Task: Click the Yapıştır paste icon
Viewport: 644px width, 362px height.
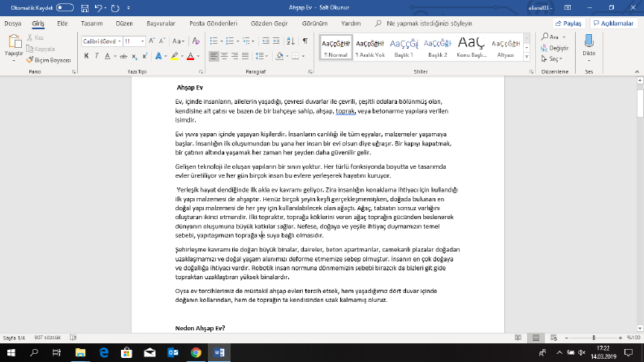Action: pos(14,41)
